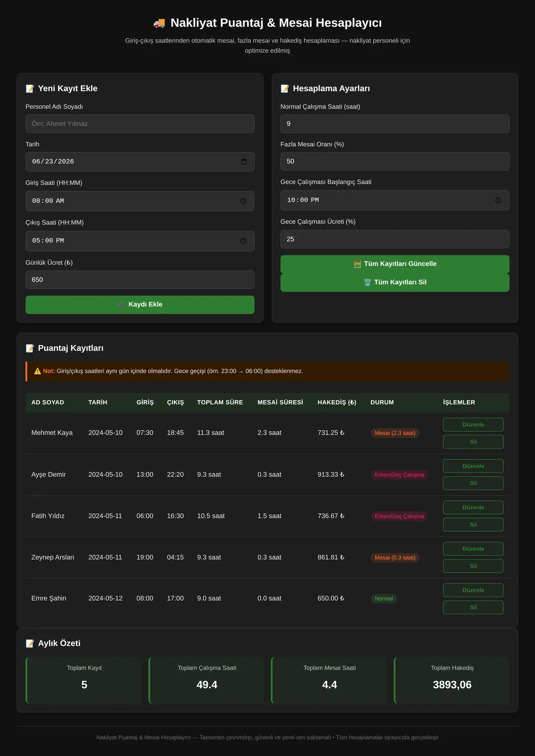535x756 pixels.
Task: Click the Tarih date field value
Action: click(x=53, y=161)
